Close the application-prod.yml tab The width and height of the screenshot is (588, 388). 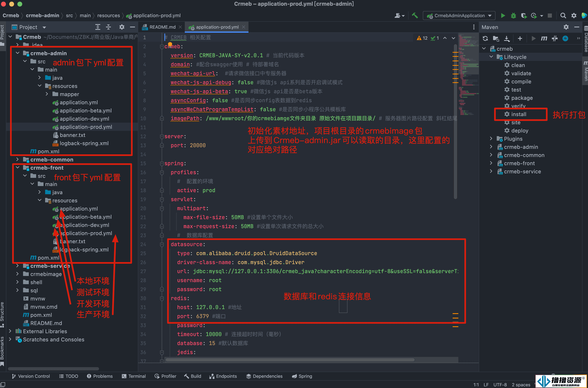click(x=244, y=27)
